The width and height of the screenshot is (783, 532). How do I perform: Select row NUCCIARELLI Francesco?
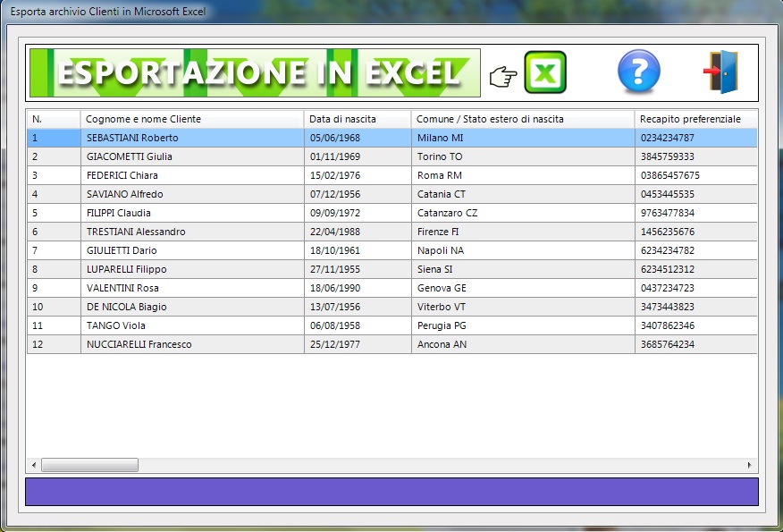(392, 344)
